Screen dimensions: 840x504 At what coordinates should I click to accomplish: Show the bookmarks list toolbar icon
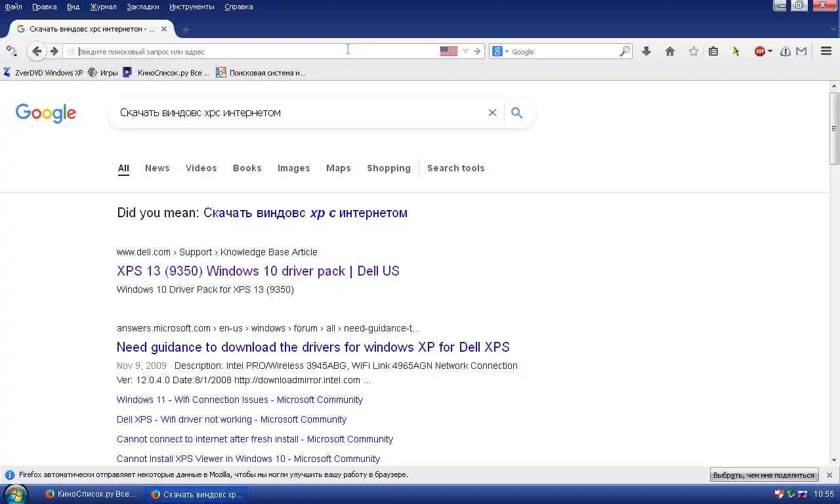pos(713,51)
